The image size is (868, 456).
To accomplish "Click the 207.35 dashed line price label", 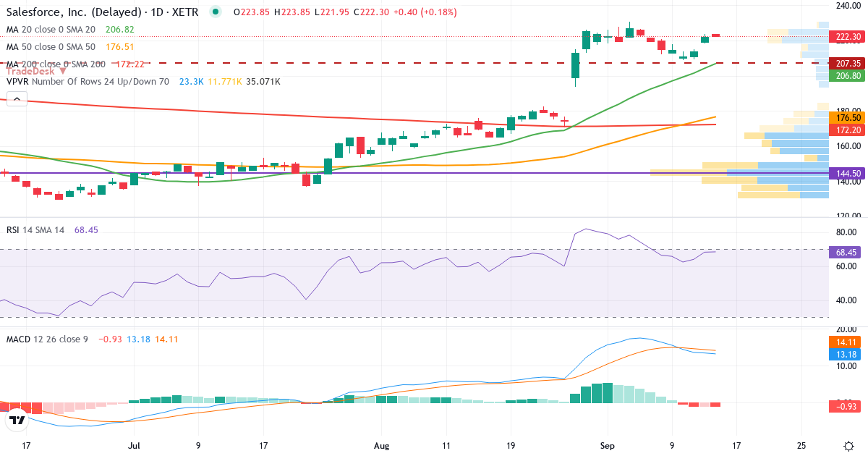I will click(x=848, y=64).
